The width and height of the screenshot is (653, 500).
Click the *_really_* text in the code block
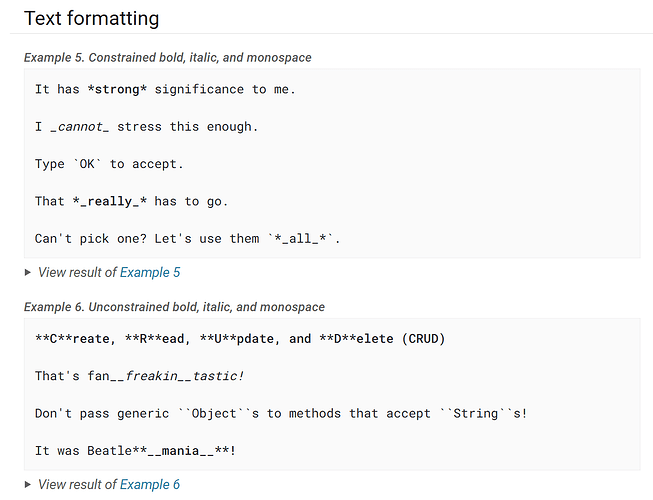pos(110,201)
